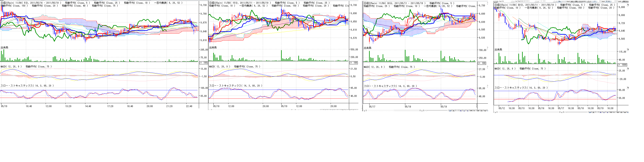Viewport: 644px width, 162px height.
Task: Open the MACD panel menu arrow on 60-minute chart
Action: click(628, 69)
